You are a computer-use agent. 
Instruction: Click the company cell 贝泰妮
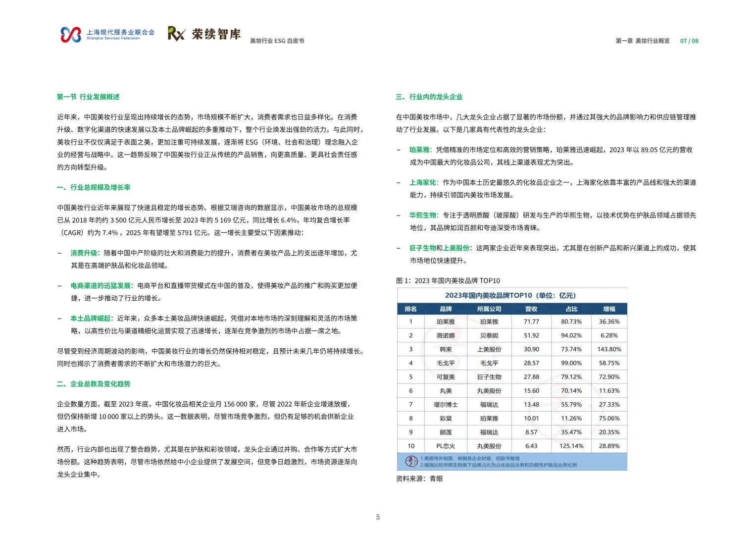click(489, 336)
